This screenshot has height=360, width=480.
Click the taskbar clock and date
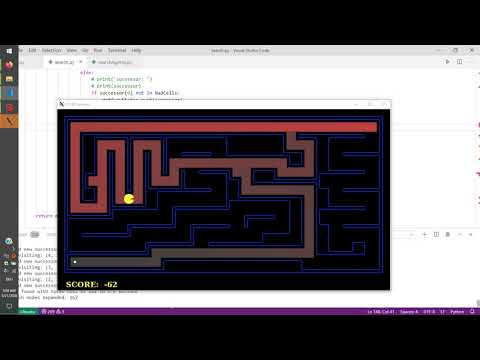[9, 293]
